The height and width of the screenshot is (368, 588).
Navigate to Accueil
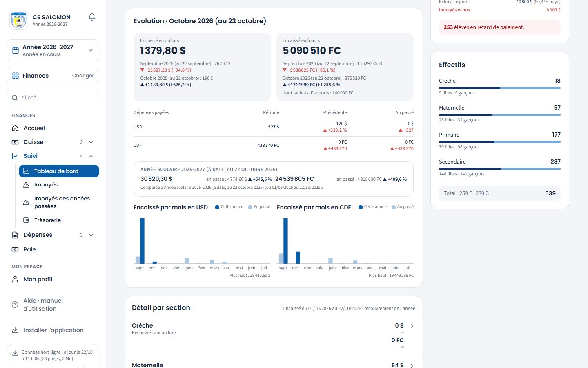click(x=53, y=128)
